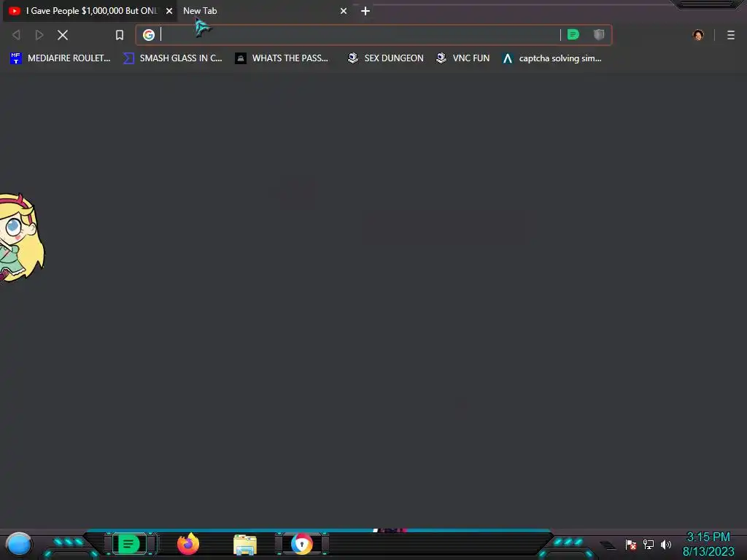Open the VNC FUN bookmark
Viewport: 747px width, 560px height.
click(x=463, y=58)
